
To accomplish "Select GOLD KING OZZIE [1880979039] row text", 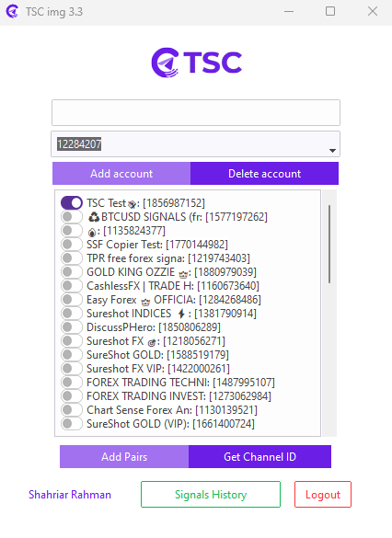I will [171, 272].
